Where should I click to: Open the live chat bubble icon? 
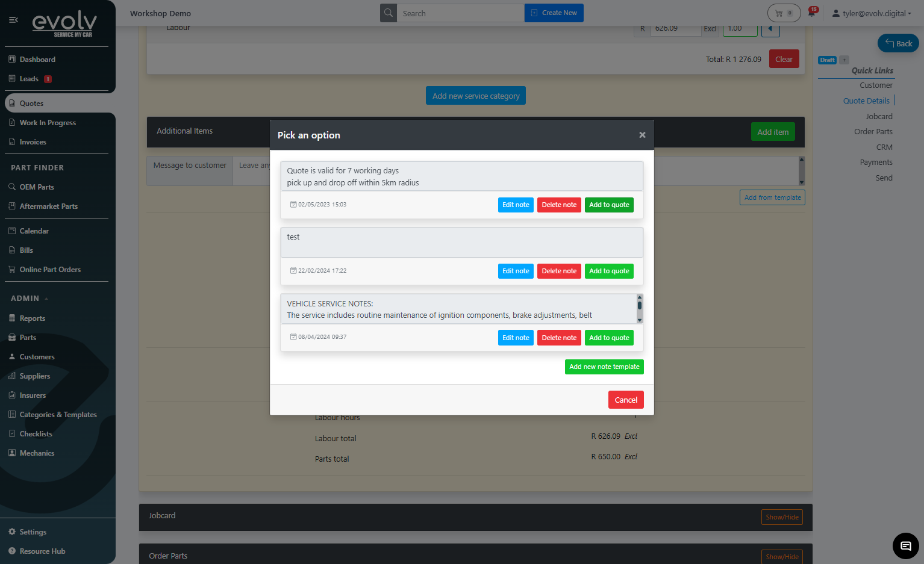coord(905,546)
